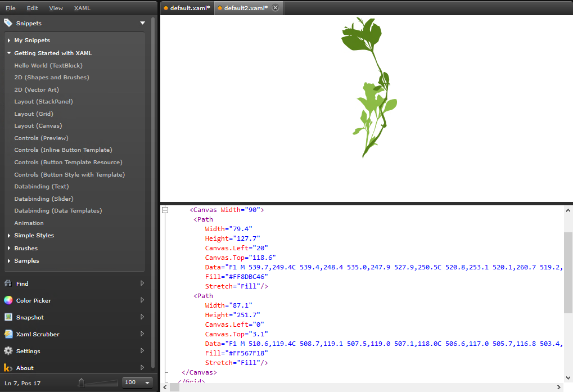
Task: Click the editor scroll up arrow
Action: [x=568, y=210]
